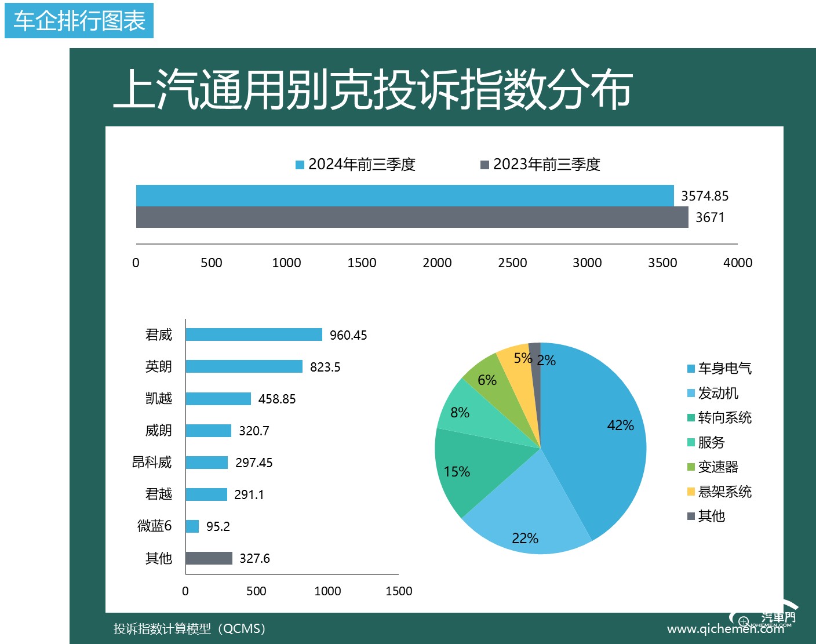Screen dimensions: 816x644
Task: Click the value 3671
Action: 710,217
